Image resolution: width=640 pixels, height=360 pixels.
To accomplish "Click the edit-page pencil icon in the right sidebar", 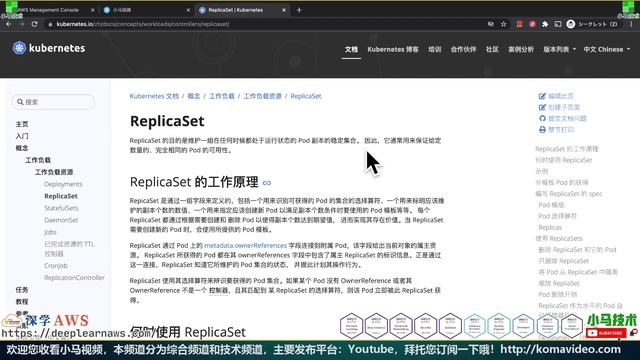I will pyautogui.click(x=542, y=96).
